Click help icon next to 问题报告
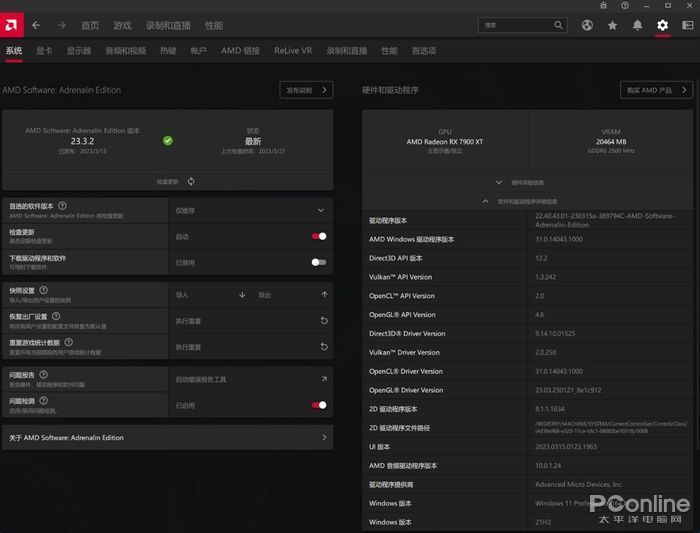This screenshot has height=533, width=700. click(x=44, y=375)
